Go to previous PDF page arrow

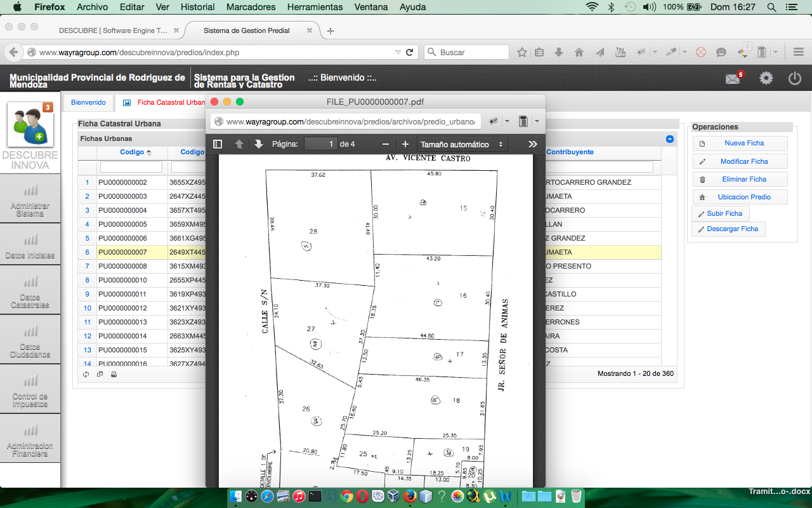[239, 144]
